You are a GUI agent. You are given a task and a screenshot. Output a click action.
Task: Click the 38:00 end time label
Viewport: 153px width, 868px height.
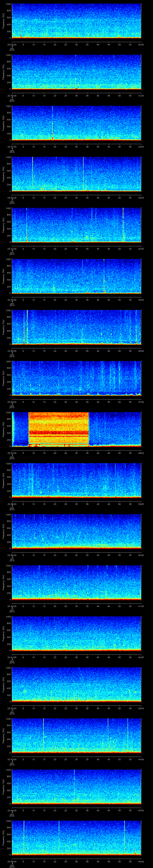[141, 453]
